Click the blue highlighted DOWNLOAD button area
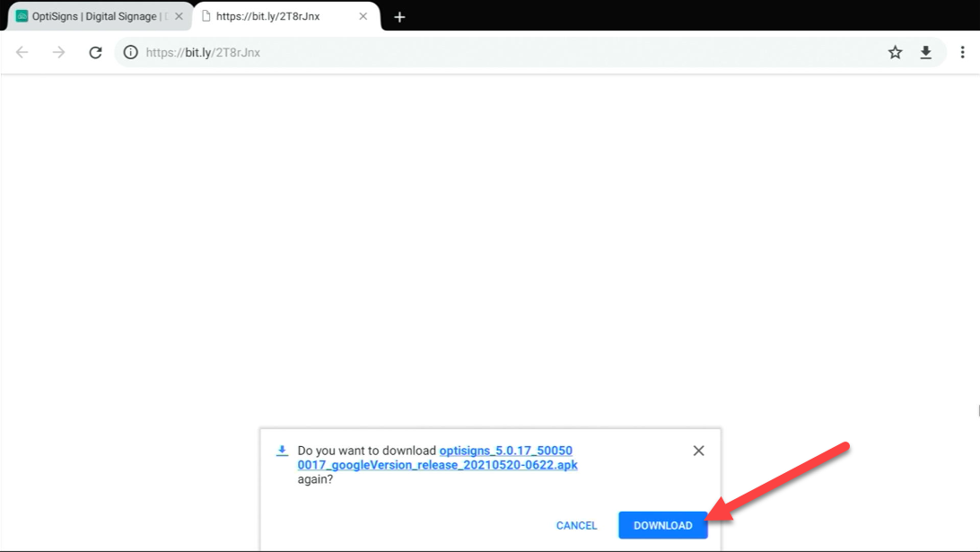This screenshot has height=552, width=980. click(662, 525)
